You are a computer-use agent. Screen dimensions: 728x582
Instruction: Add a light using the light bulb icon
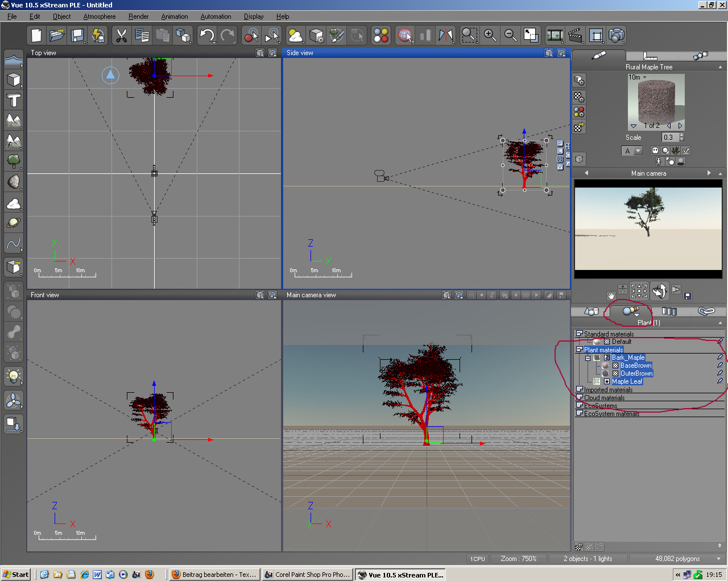[14, 376]
